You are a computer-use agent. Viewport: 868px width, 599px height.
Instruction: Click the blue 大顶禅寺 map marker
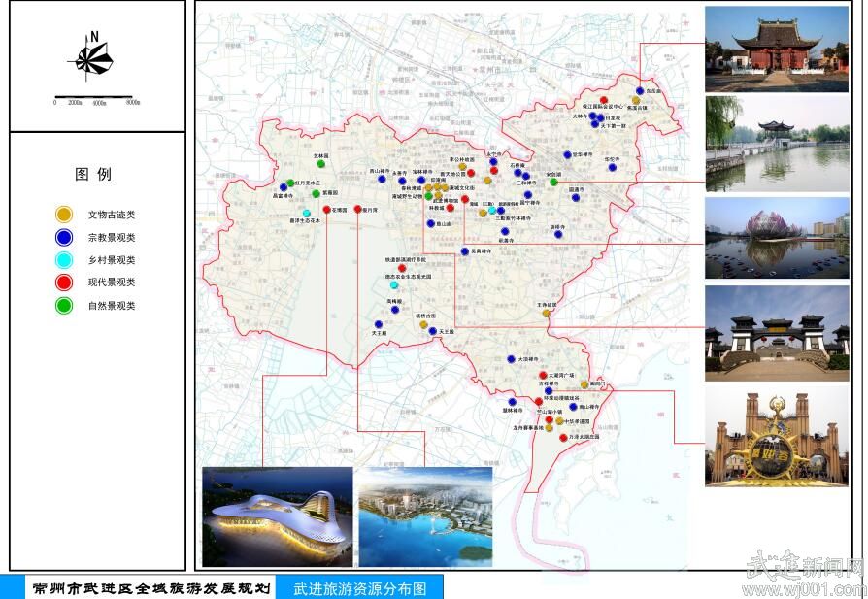click(510, 359)
